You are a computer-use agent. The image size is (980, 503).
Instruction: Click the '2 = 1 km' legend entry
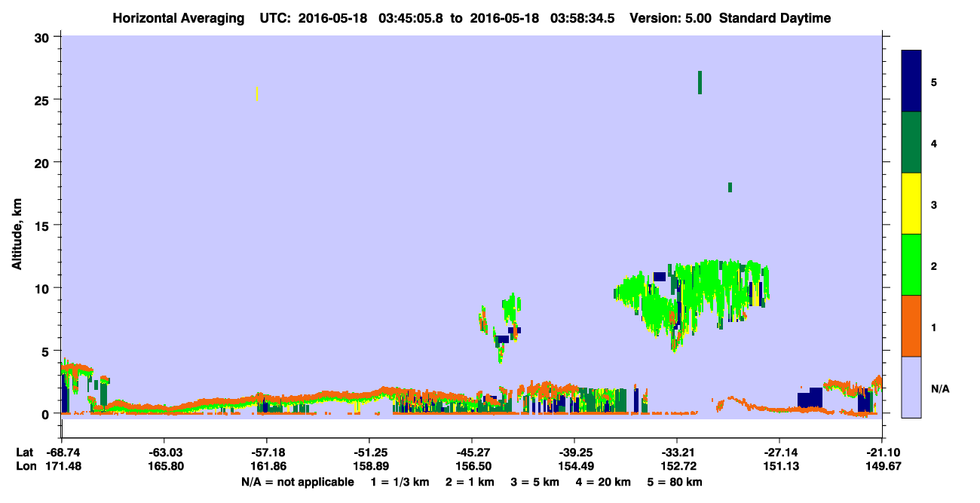tap(470, 482)
